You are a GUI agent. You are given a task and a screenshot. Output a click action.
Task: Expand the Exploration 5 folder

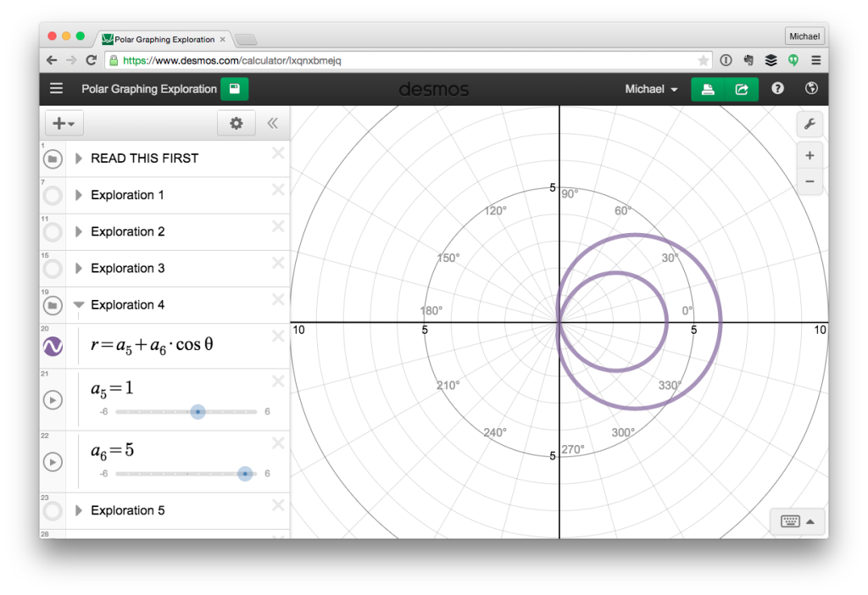77,510
